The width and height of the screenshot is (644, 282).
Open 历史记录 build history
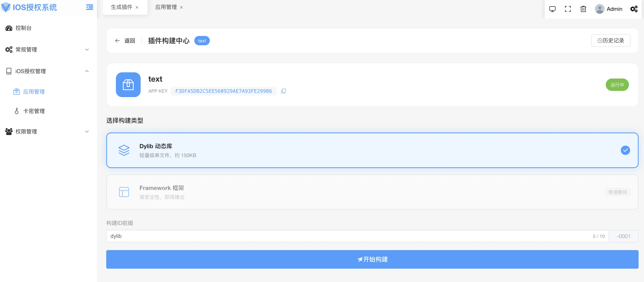[x=611, y=40]
